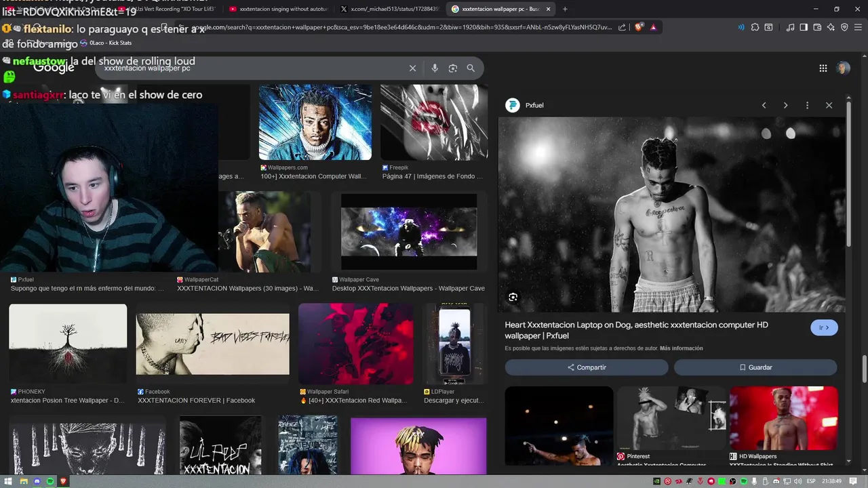Click the audio playing indicator in toolbar
The height and width of the screenshot is (488, 868).
point(741,27)
